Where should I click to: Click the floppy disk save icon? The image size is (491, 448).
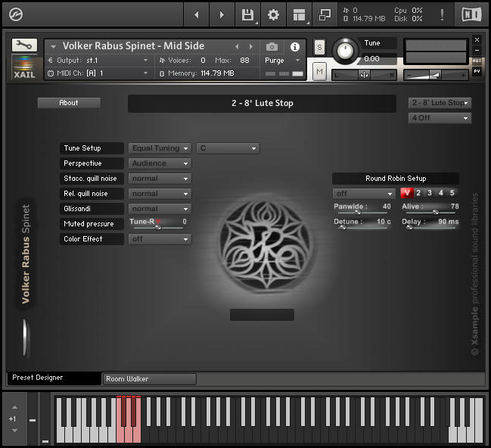point(247,14)
